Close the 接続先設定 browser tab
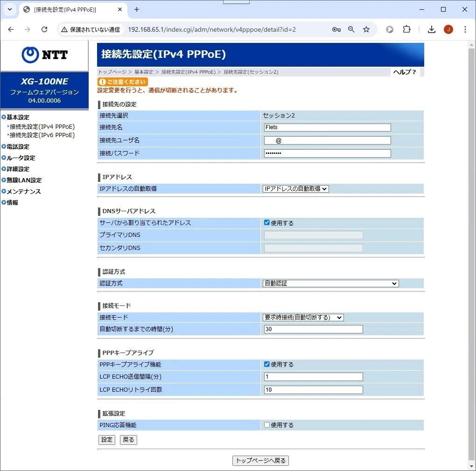 (x=120, y=9)
